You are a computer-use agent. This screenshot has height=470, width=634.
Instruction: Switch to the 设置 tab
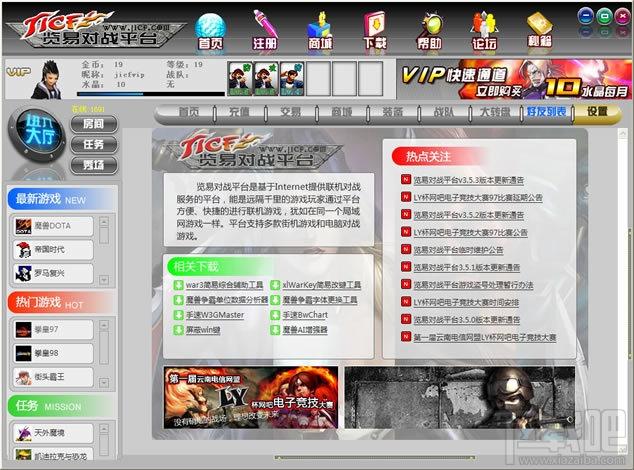597,111
